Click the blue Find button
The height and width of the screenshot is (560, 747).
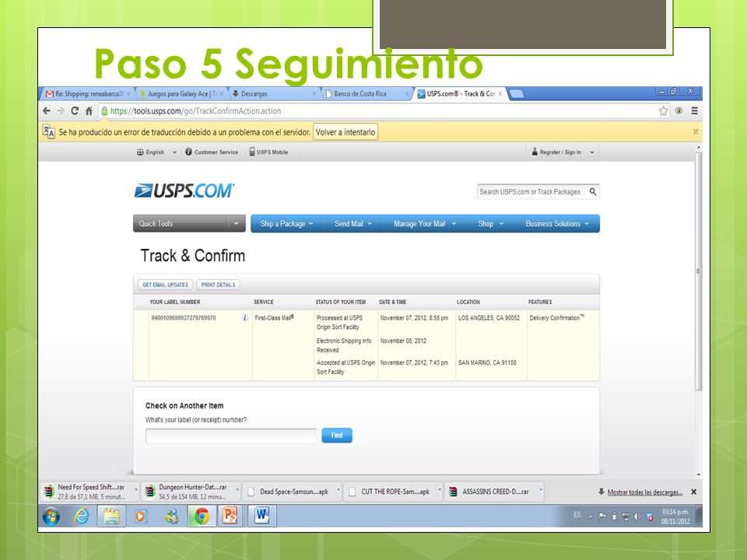(337, 436)
